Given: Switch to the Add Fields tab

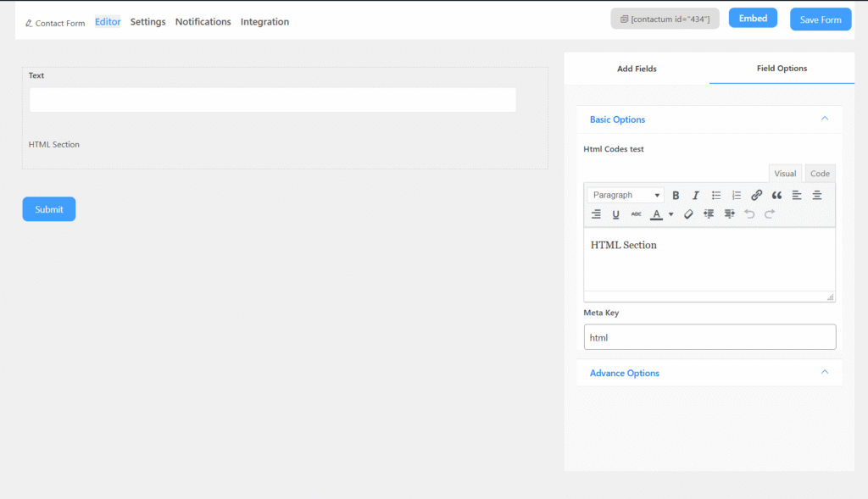Looking at the screenshot, I should click(x=637, y=69).
